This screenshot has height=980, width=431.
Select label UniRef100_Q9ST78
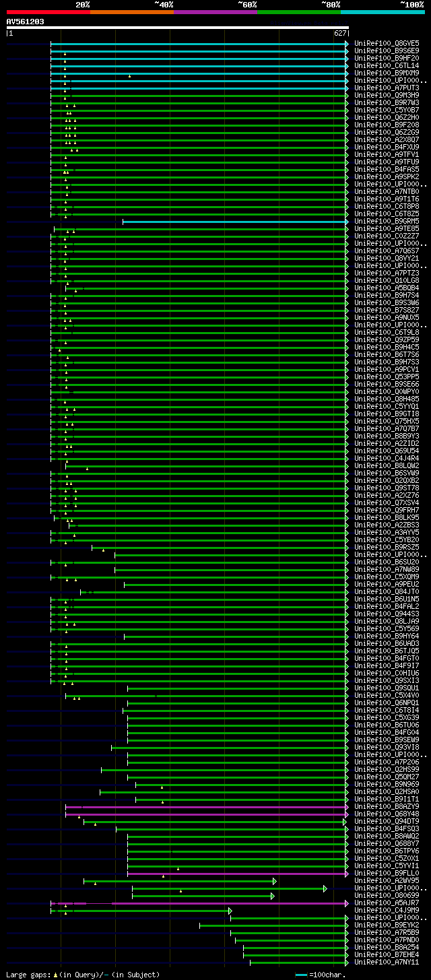point(387,488)
